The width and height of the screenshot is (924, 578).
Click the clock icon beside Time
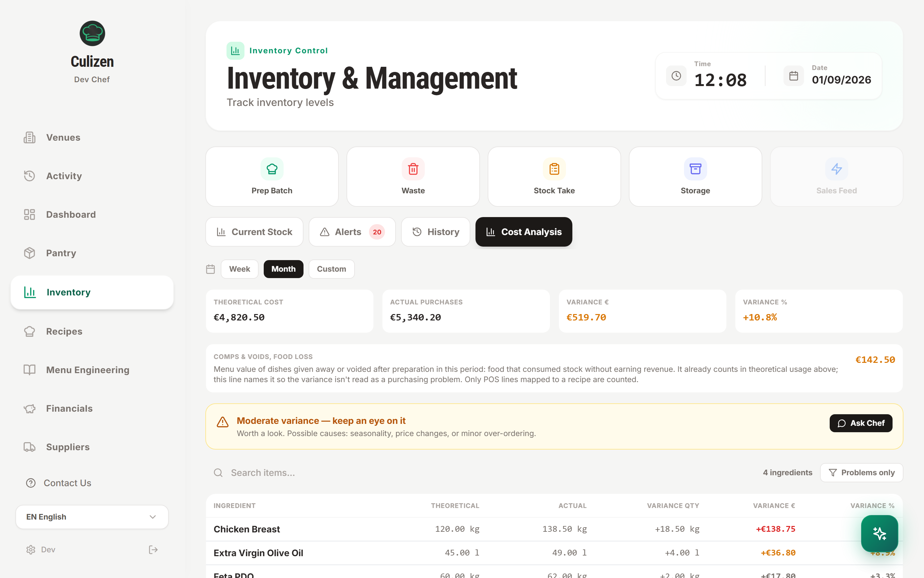pos(676,76)
